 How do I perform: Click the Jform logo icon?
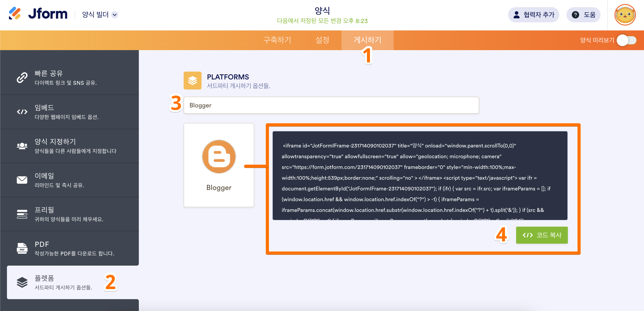[x=15, y=13]
